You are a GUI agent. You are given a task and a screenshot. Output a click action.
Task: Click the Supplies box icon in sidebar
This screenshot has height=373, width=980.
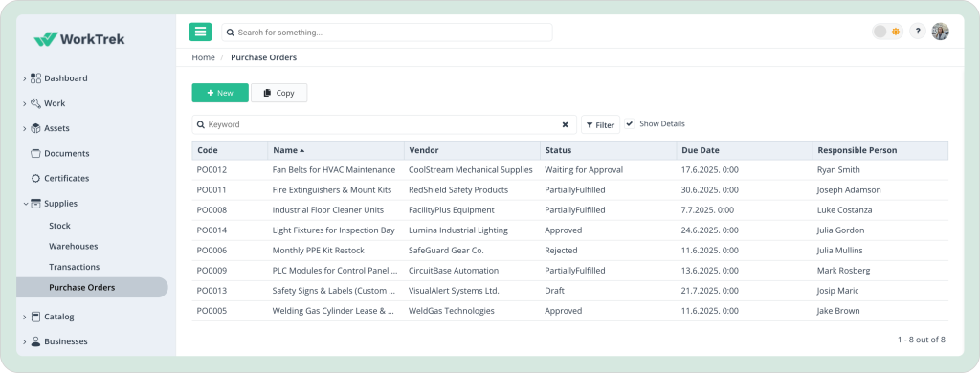pyautogui.click(x=35, y=203)
